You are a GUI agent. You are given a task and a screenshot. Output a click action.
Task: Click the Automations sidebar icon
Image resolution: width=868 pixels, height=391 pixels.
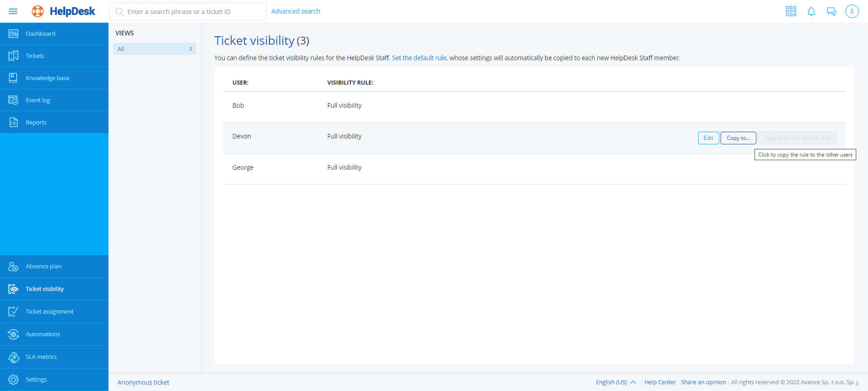[x=14, y=334]
